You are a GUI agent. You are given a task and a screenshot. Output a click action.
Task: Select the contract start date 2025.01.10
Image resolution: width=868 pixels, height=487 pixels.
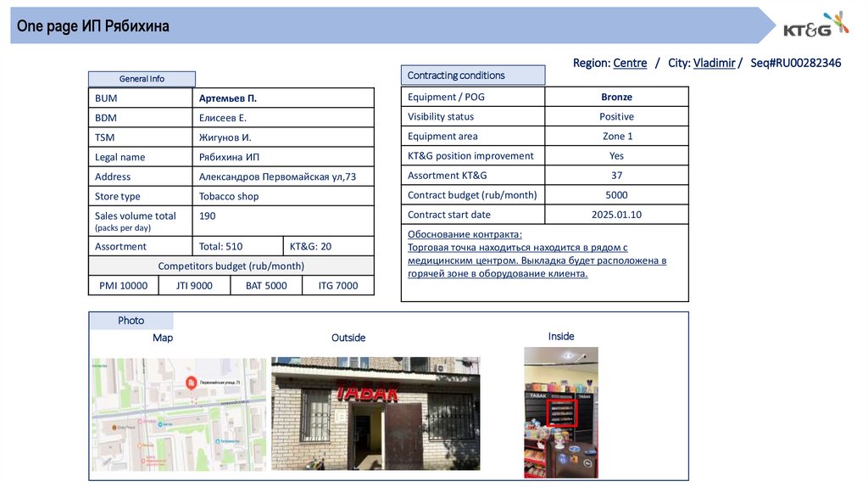[x=617, y=215]
